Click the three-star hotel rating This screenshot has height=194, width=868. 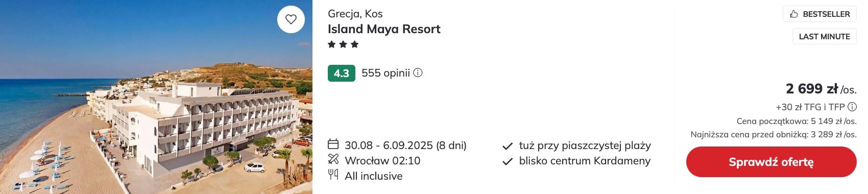pyautogui.click(x=343, y=44)
